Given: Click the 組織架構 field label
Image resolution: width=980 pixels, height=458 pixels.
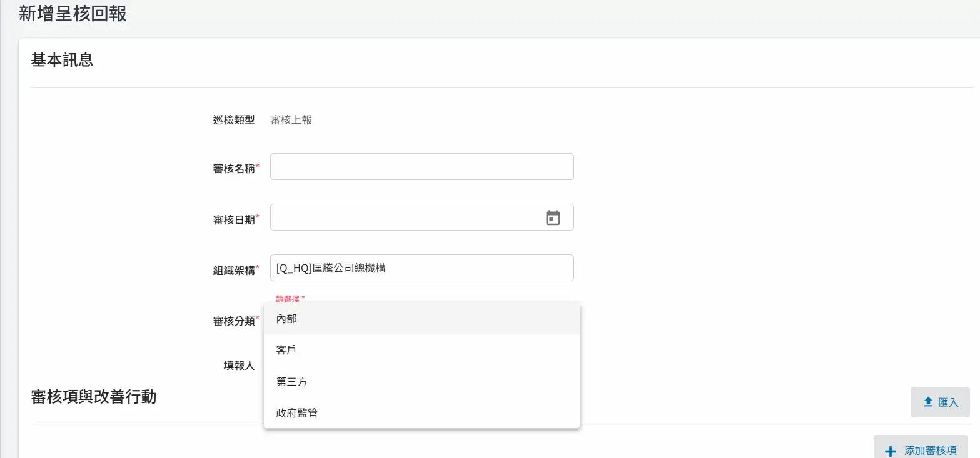Looking at the screenshot, I should point(234,270).
